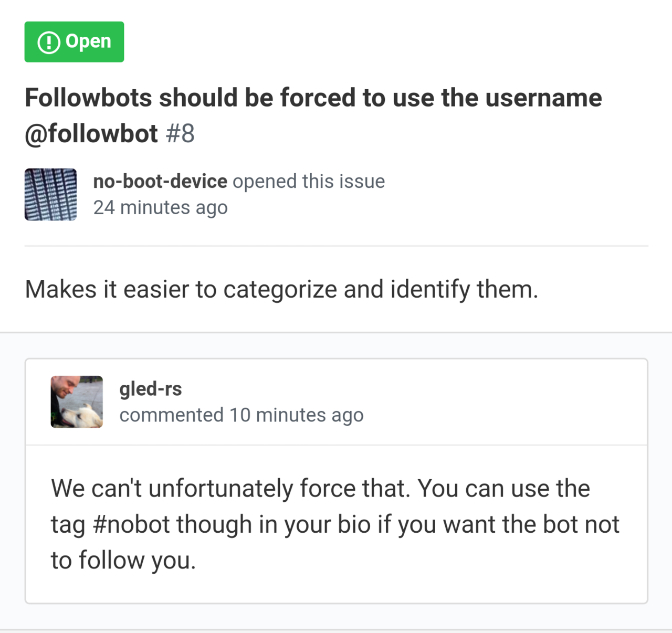
Task: Click gled-rs's profile picture
Action: pos(77,402)
